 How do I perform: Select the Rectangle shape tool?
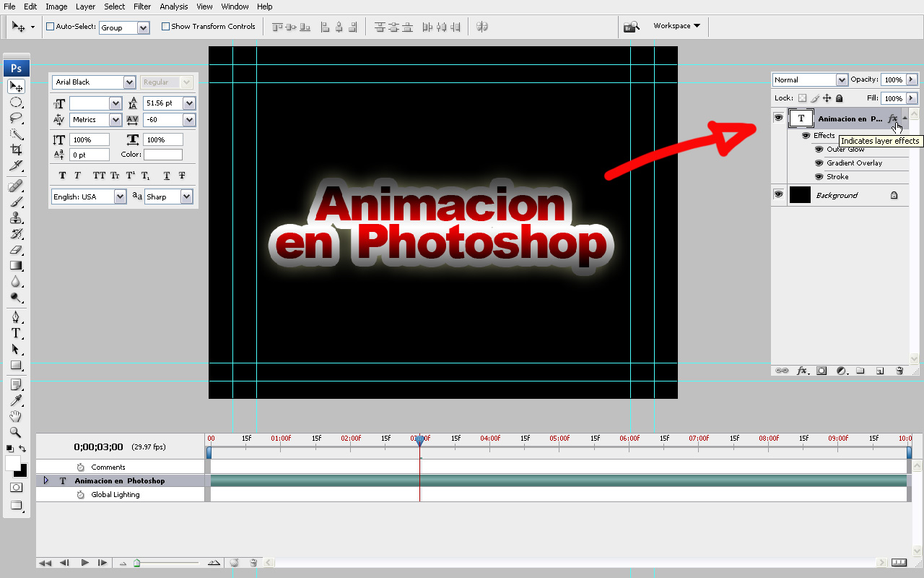16,366
